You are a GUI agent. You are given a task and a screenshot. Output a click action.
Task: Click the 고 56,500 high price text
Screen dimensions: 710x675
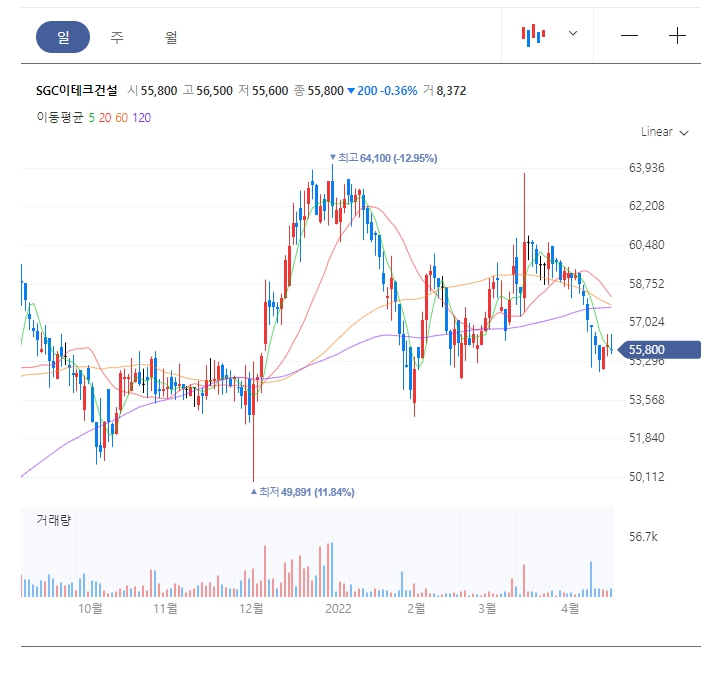point(208,91)
